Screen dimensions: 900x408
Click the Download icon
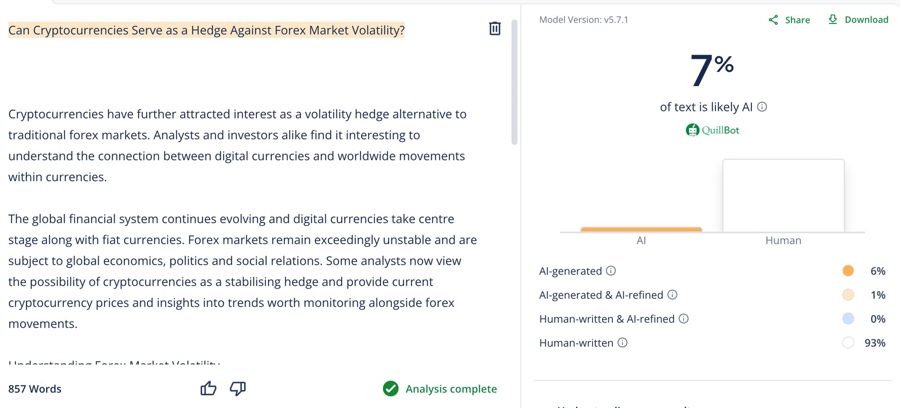[x=833, y=19]
